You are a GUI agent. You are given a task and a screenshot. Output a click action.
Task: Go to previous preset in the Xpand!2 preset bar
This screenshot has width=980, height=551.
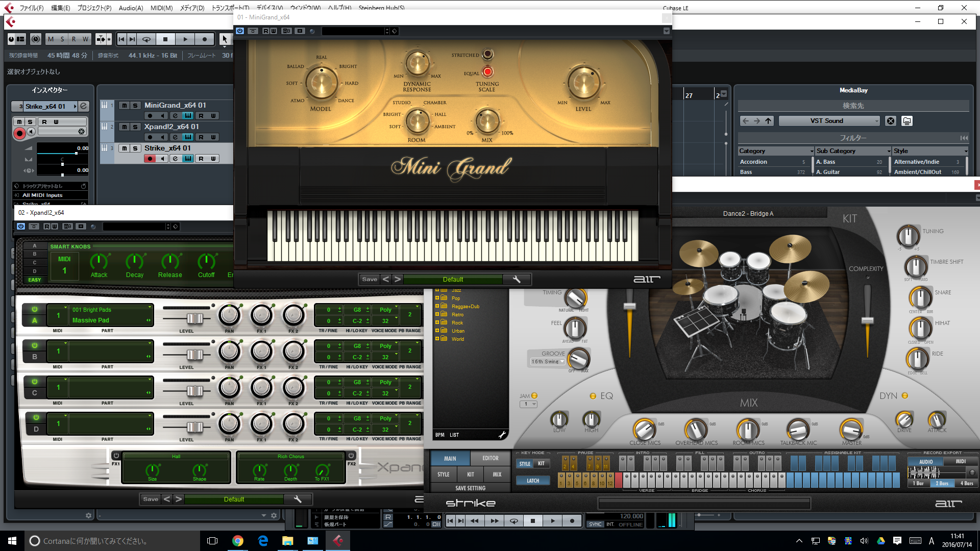[167, 499]
